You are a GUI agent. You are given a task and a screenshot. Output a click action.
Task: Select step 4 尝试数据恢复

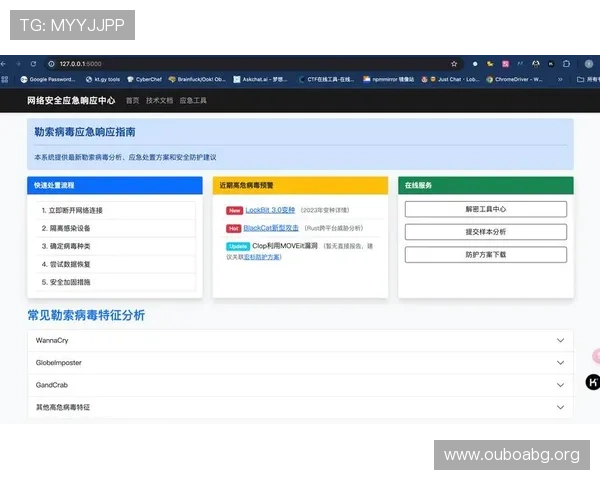coord(116,264)
